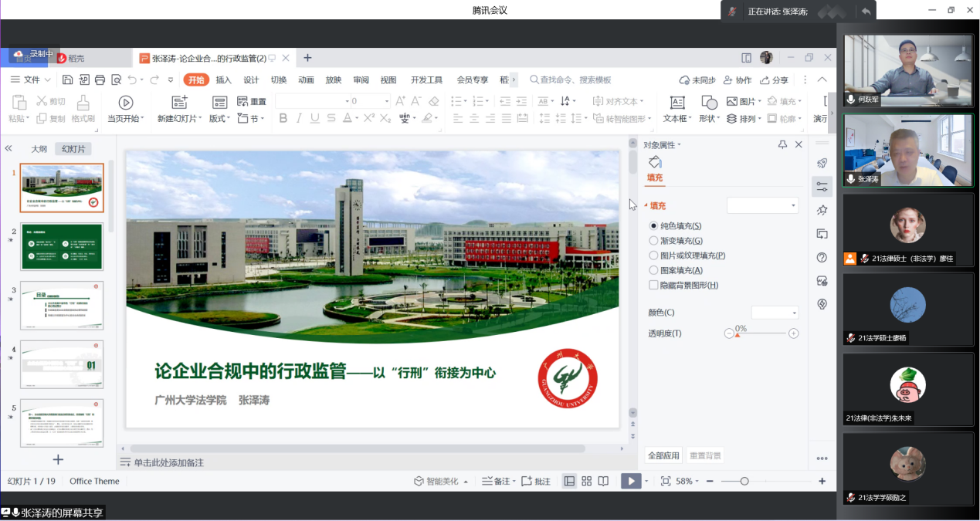Open the 颜色 color dropdown
980x521 pixels.
tap(775, 313)
